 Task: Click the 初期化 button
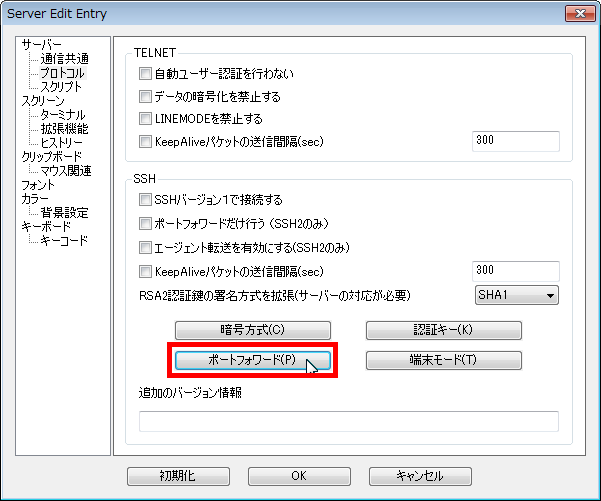pos(178,476)
